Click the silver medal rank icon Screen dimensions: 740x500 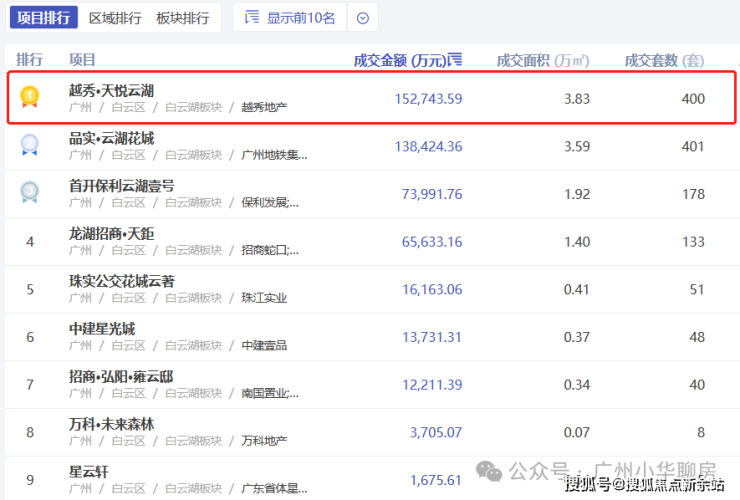(x=30, y=145)
